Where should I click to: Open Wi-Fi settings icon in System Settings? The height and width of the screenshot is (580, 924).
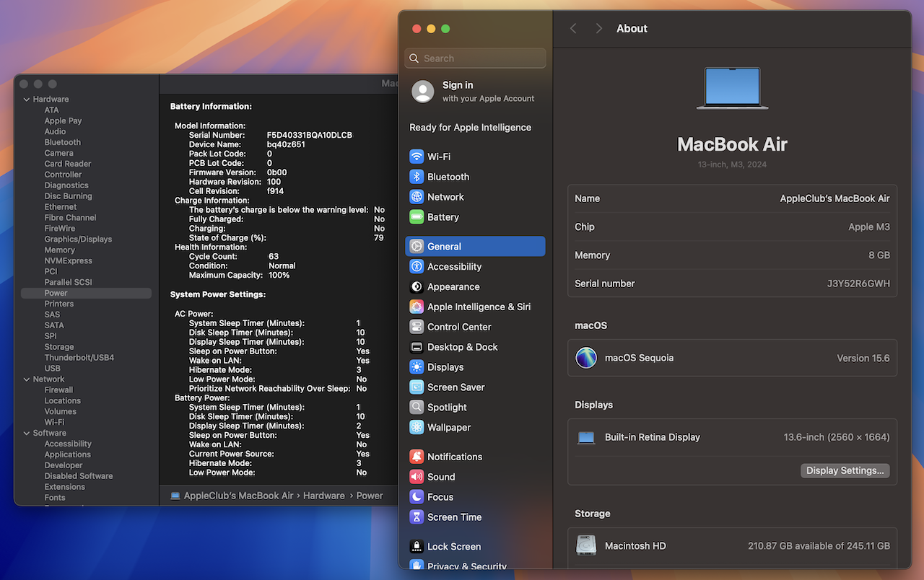417,157
